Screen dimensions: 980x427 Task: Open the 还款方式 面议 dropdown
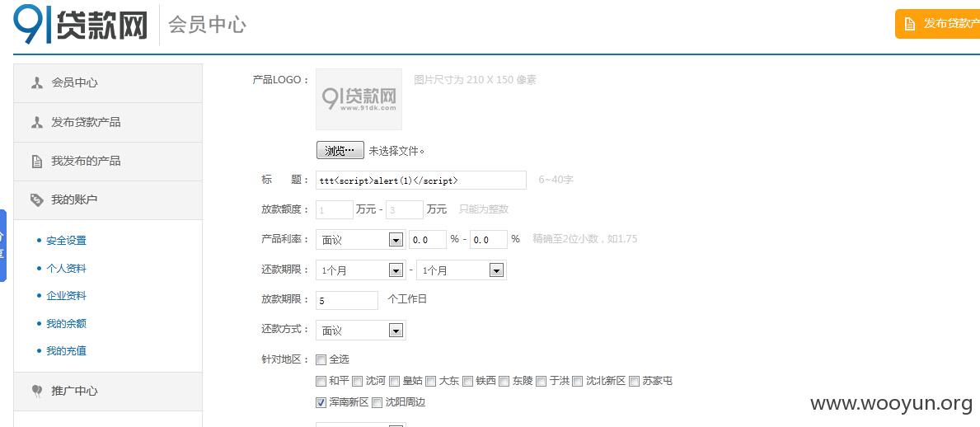click(x=361, y=330)
